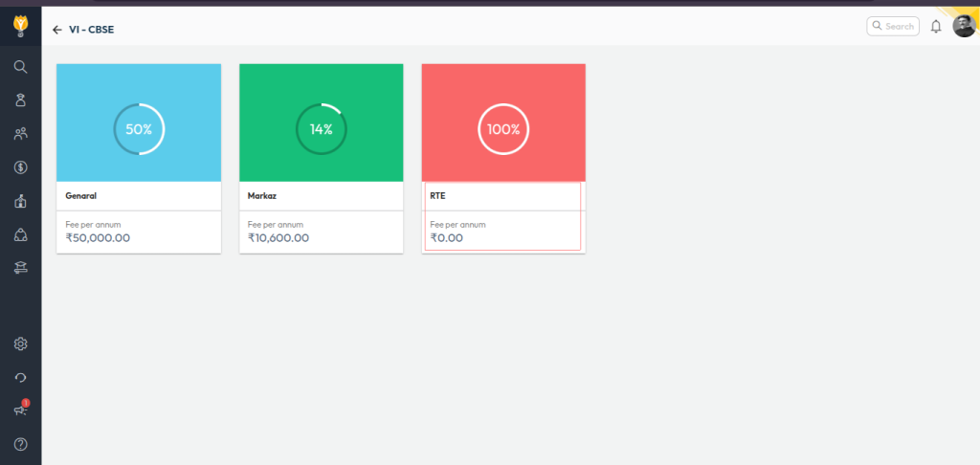This screenshot has width=980, height=465.
Task: Click the notification bell icon
Action: [x=936, y=27]
